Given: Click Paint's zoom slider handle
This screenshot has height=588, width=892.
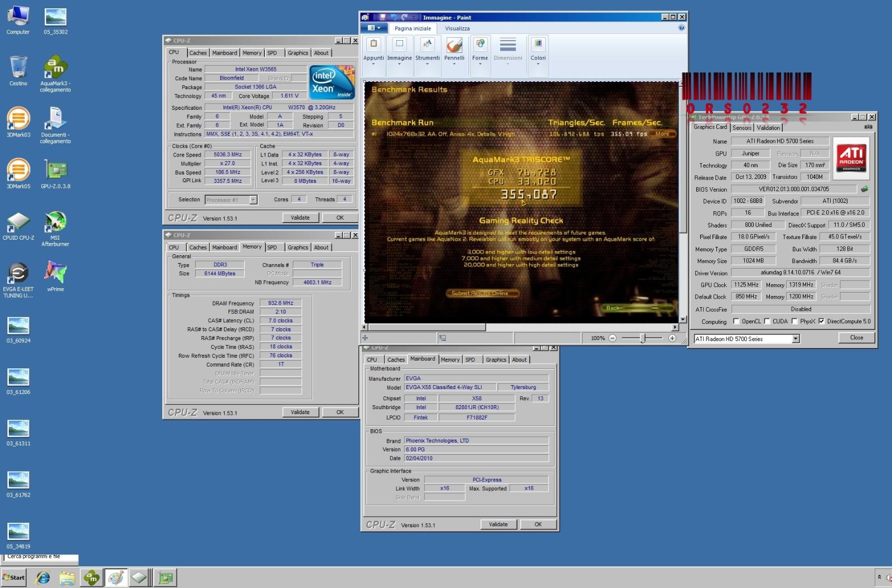Looking at the screenshot, I should click(643, 338).
